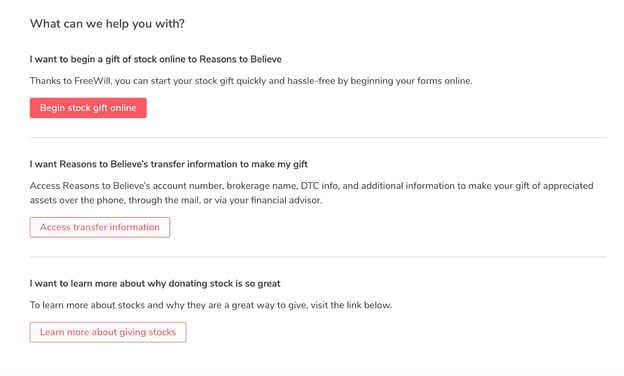Viewport: 624px width, 376px height.
Task: Click the 'transfer information to make my gift' heading
Action: 169,164
